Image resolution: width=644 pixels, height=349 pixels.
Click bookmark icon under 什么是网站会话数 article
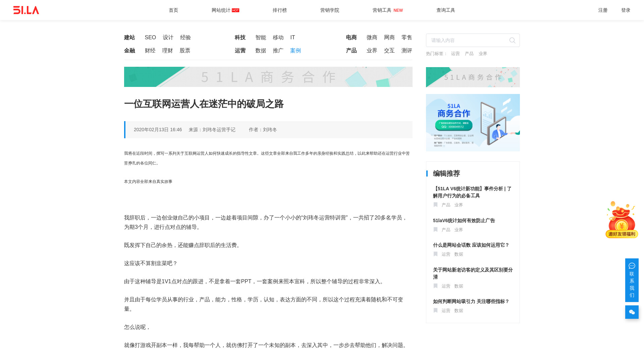coord(435,254)
